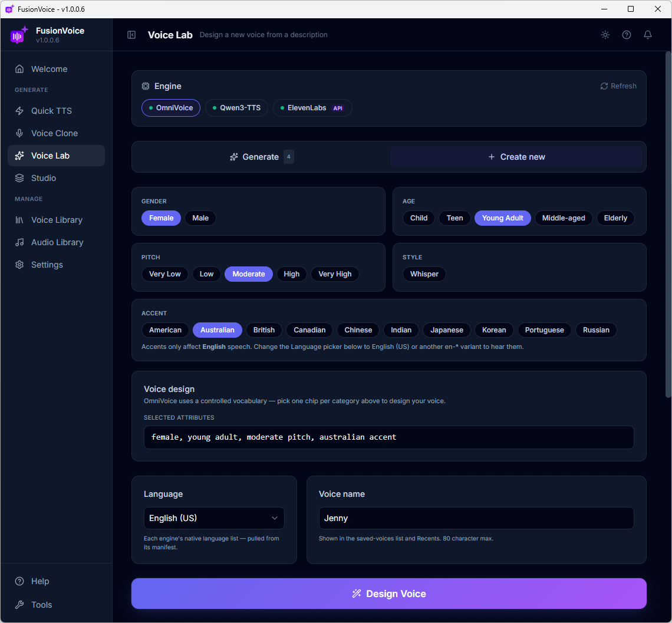This screenshot has width=672, height=623.
Task: Click the Welcome home icon
Action: click(x=19, y=69)
